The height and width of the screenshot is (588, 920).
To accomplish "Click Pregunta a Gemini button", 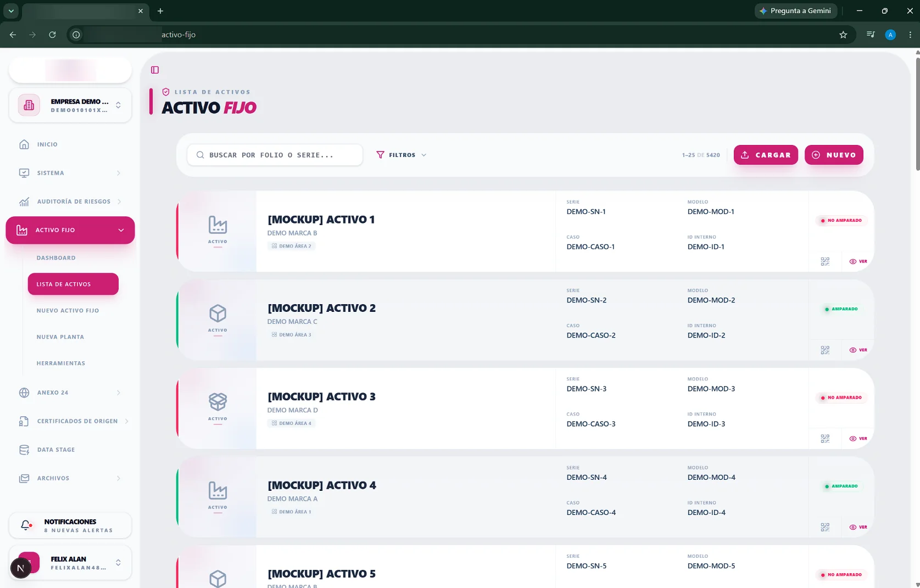I will (x=795, y=11).
